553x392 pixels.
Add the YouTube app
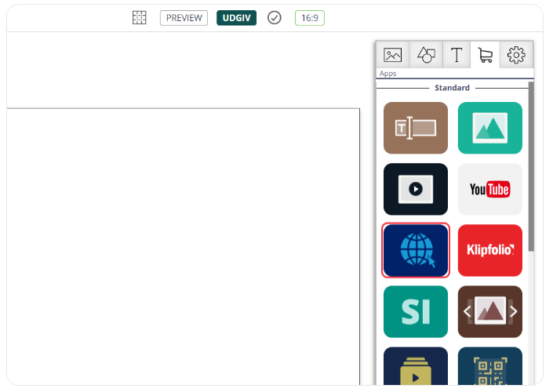coord(490,189)
